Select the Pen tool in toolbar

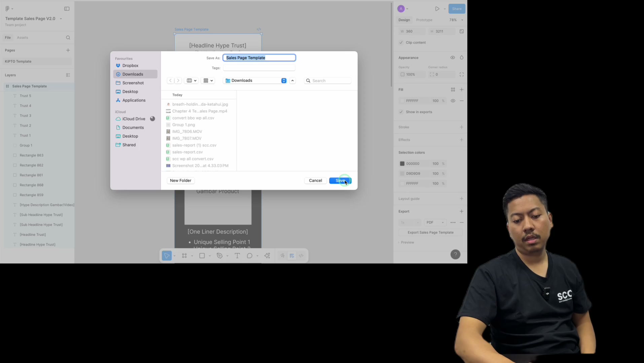(x=220, y=256)
